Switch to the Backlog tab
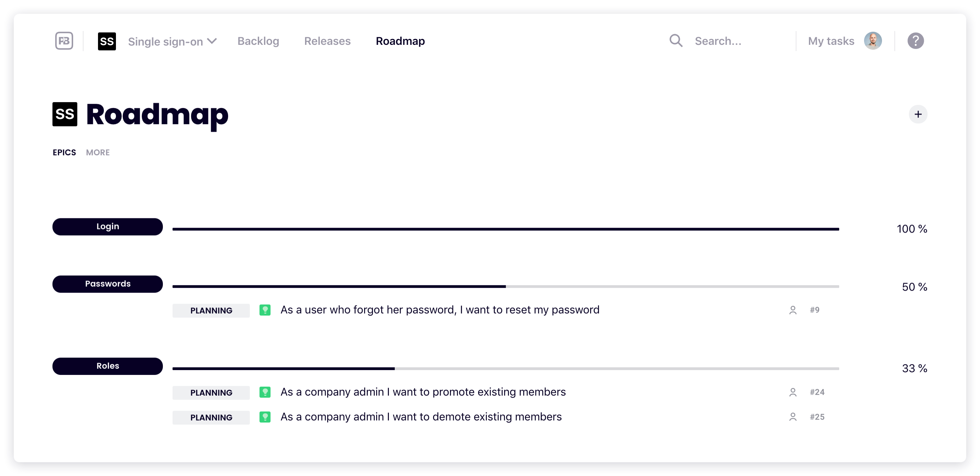The width and height of the screenshot is (980, 476). (x=258, y=41)
